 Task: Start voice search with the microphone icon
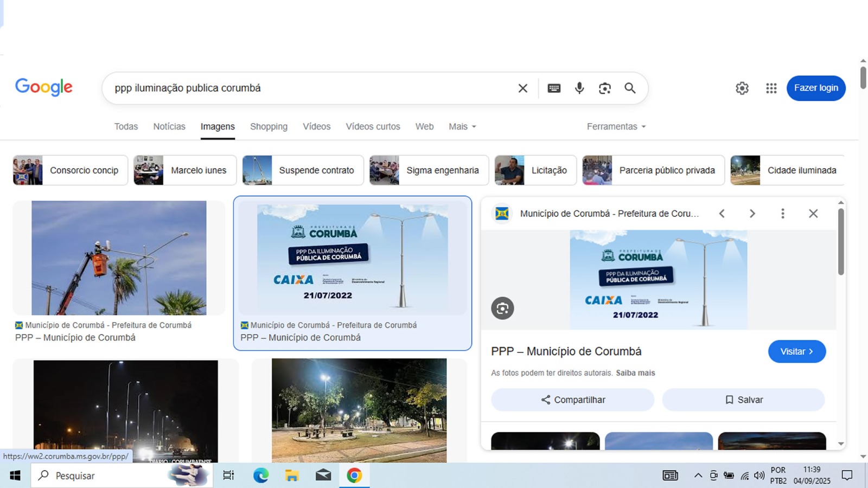[579, 88]
